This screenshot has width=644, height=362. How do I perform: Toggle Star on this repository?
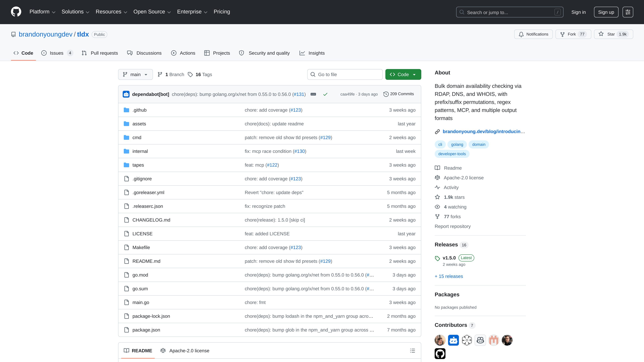[613, 34]
